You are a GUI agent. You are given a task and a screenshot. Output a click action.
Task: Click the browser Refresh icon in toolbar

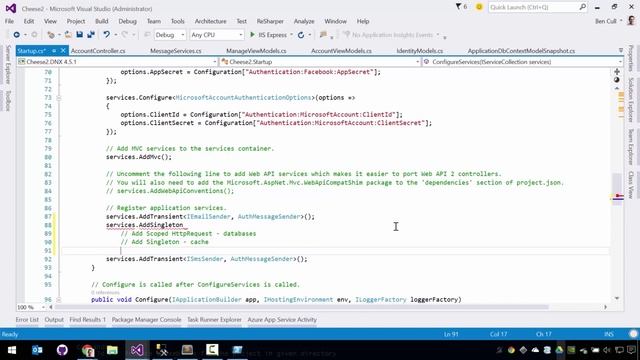pos(301,35)
